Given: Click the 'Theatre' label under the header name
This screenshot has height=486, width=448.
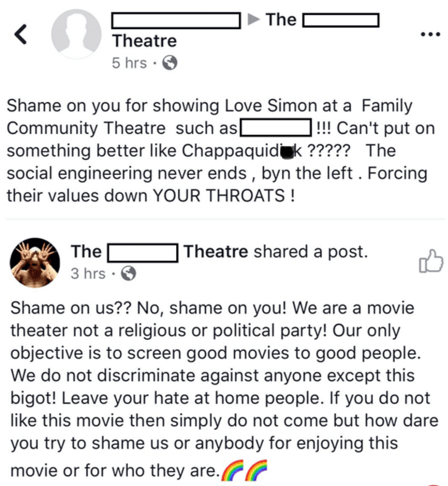Looking at the screenshot, I should [x=145, y=40].
